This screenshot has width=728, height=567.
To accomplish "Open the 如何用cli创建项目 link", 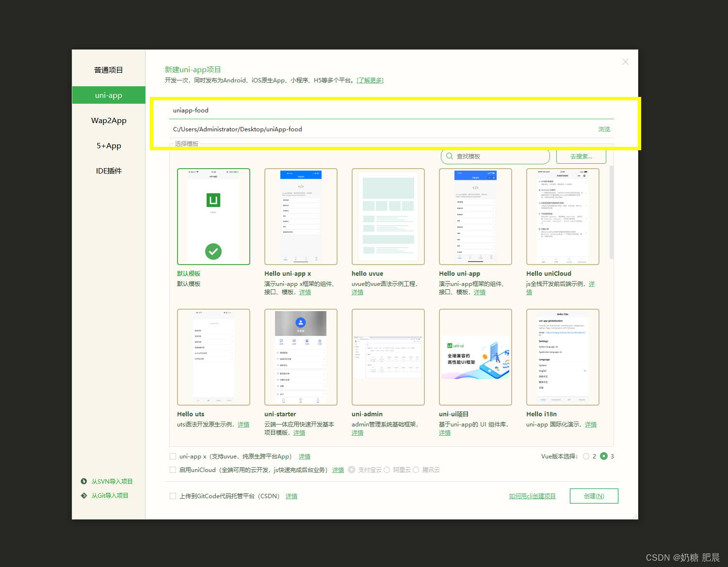I will tap(532, 496).
